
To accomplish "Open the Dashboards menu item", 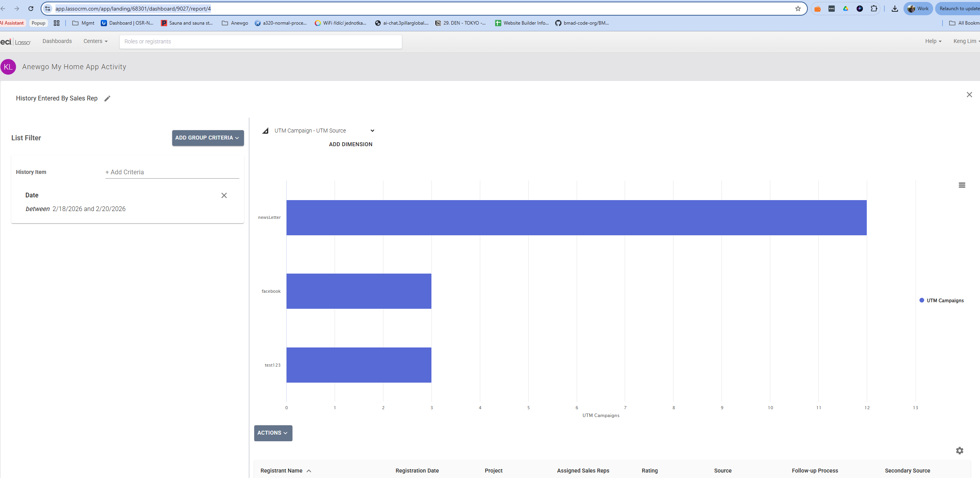I will pos(57,41).
